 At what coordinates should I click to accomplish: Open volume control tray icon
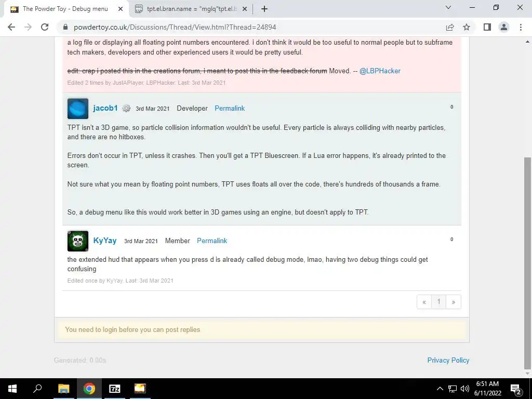[x=465, y=389]
